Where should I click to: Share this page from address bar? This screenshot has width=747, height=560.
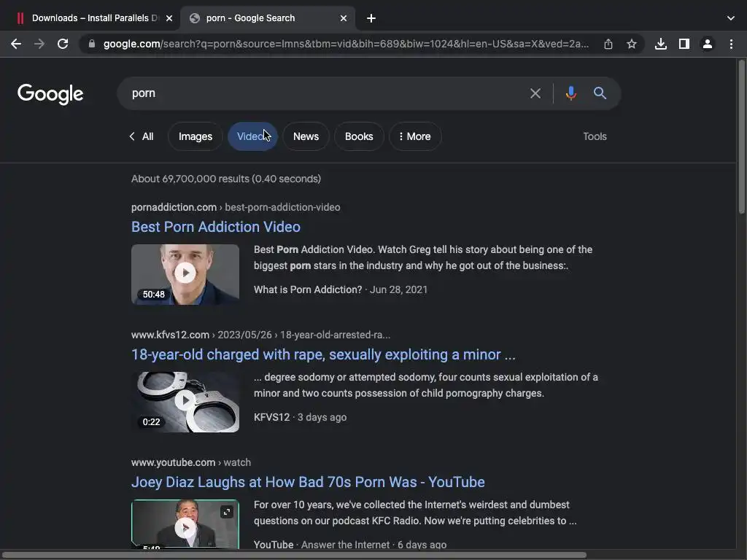[x=608, y=44]
